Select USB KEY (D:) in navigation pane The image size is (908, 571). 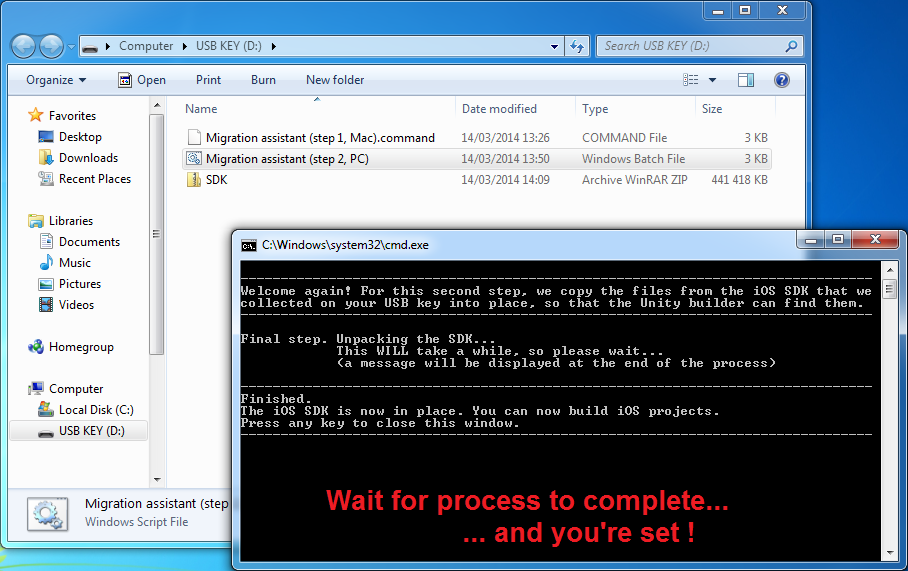pyautogui.click(x=91, y=431)
